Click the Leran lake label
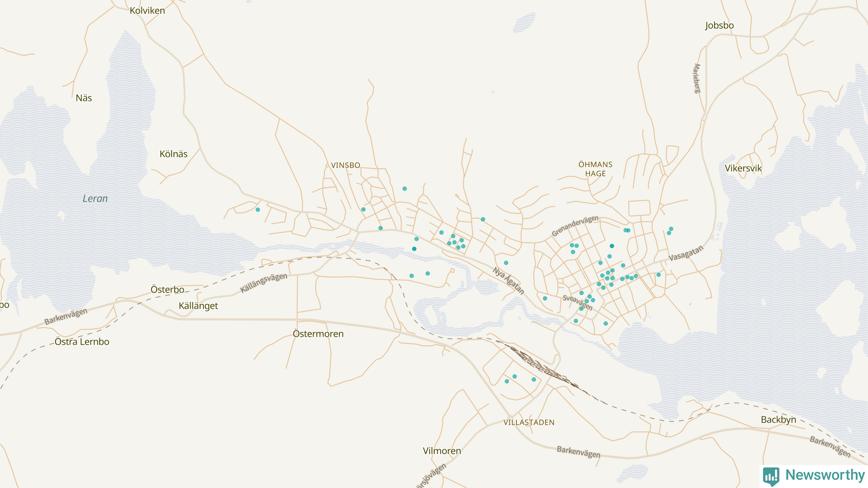 pyautogui.click(x=95, y=199)
